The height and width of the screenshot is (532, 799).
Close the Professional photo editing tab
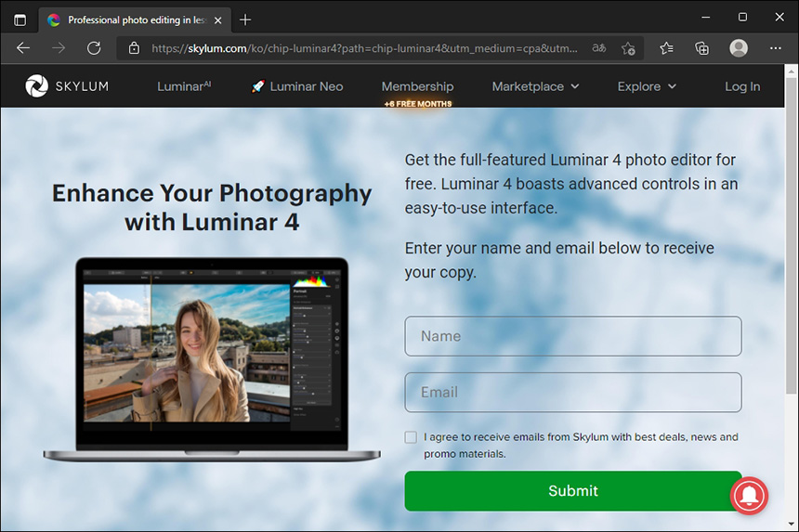click(218, 20)
